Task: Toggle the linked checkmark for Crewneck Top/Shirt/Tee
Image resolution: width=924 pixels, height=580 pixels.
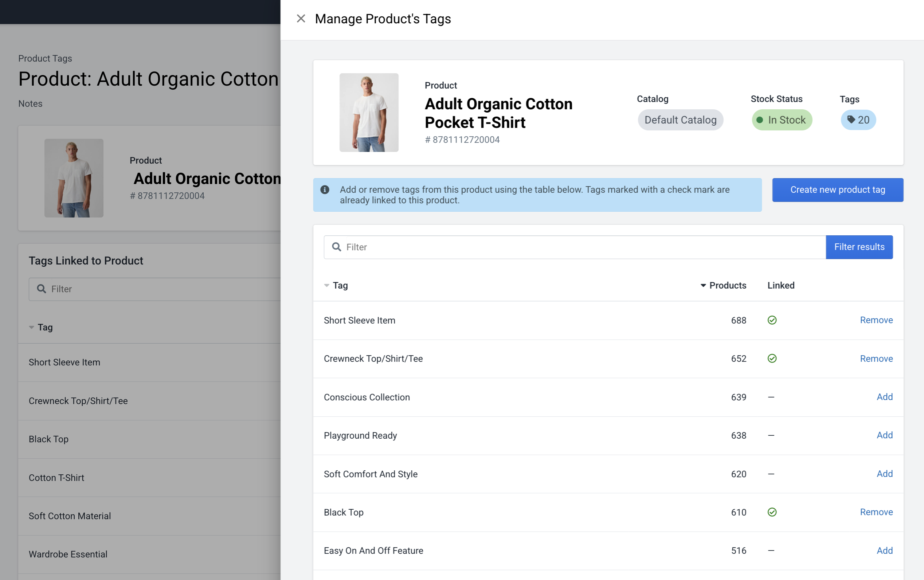Action: pos(772,358)
